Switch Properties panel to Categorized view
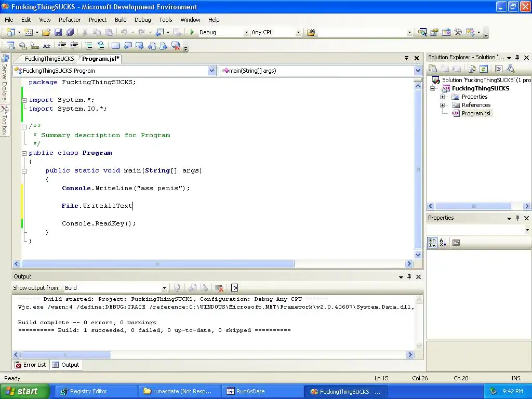 432,243
